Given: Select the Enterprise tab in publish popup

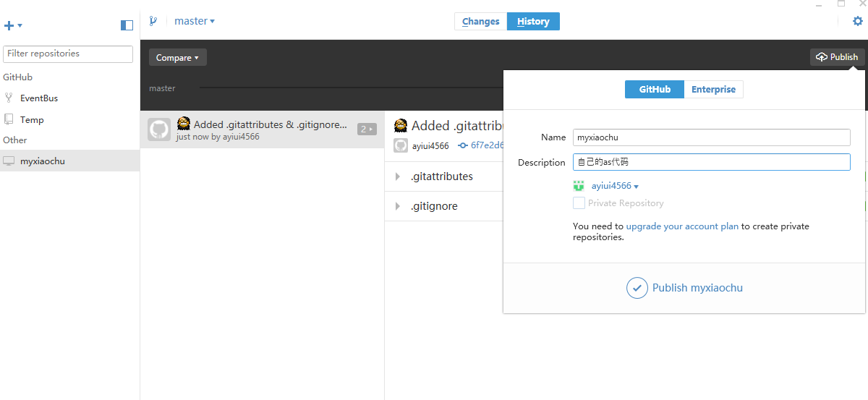Looking at the screenshot, I should coord(713,90).
